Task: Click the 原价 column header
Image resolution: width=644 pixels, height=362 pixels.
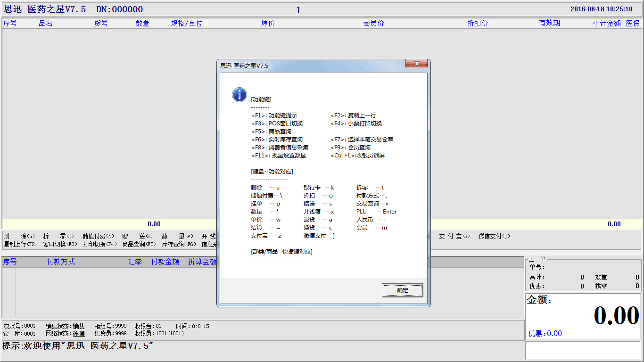Action: pos(268,23)
